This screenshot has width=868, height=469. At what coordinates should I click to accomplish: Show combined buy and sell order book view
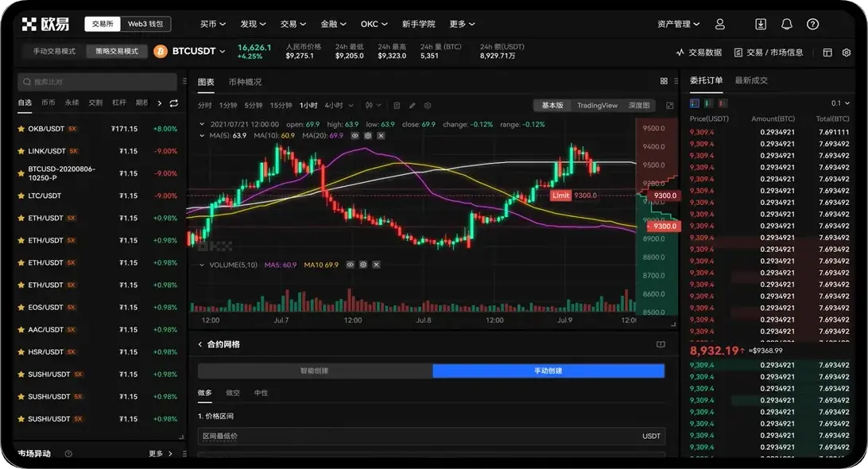[695, 103]
